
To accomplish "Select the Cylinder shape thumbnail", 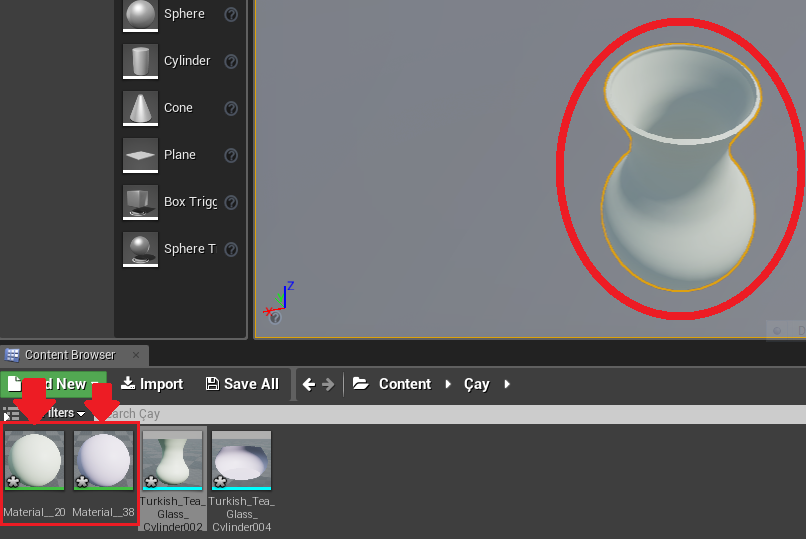I will pos(140,61).
